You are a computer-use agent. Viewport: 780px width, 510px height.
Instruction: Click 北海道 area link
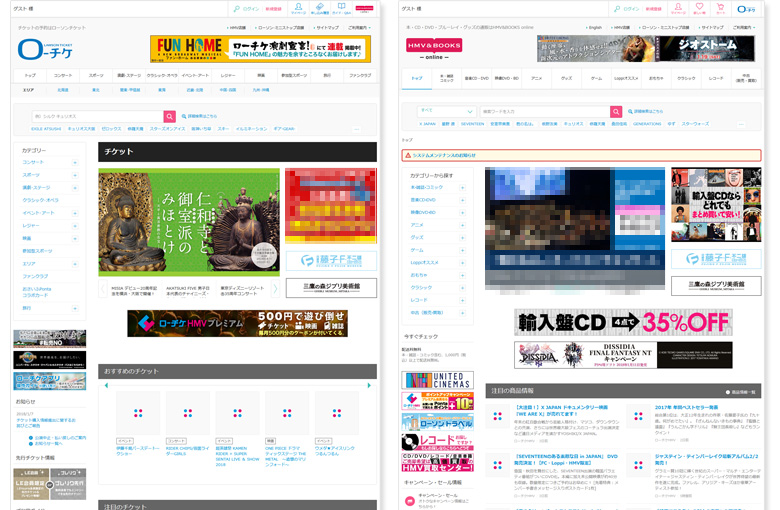tap(63, 90)
